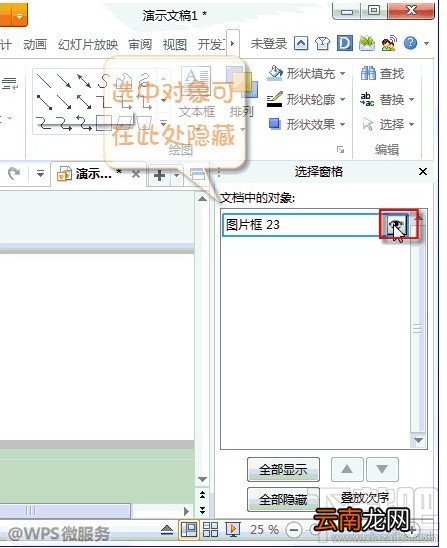Click editor vertical scrollbar down arrow
447x548 pixels.
coord(202,479)
